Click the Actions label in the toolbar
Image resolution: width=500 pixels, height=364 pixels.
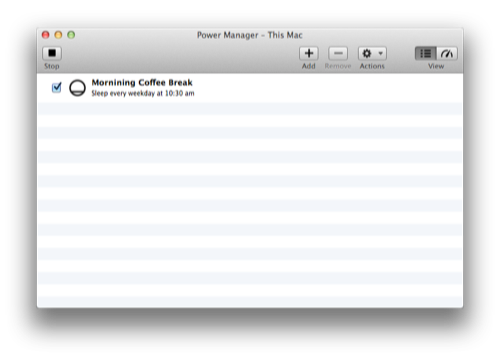[x=372, y=66]
